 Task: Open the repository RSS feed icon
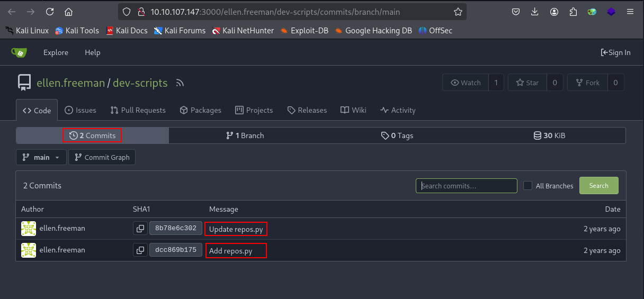(180, 83)
